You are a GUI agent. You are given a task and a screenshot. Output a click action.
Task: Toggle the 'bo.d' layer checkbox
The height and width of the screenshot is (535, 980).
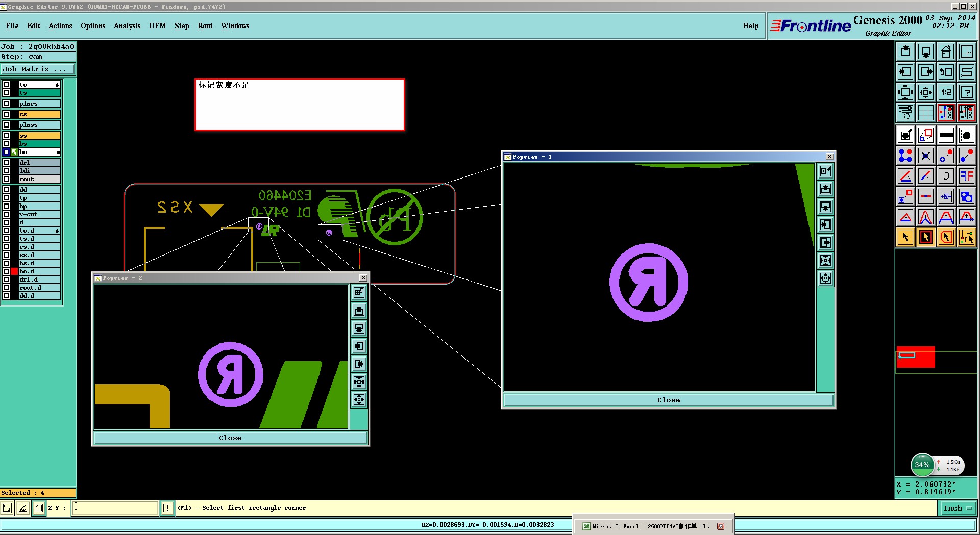[x=6, y=271]
